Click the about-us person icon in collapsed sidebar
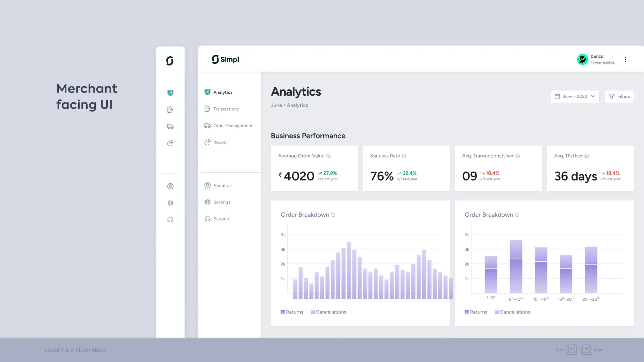Image resolution: width=644 pixels, height=362 pixels. tap(170, 186)
